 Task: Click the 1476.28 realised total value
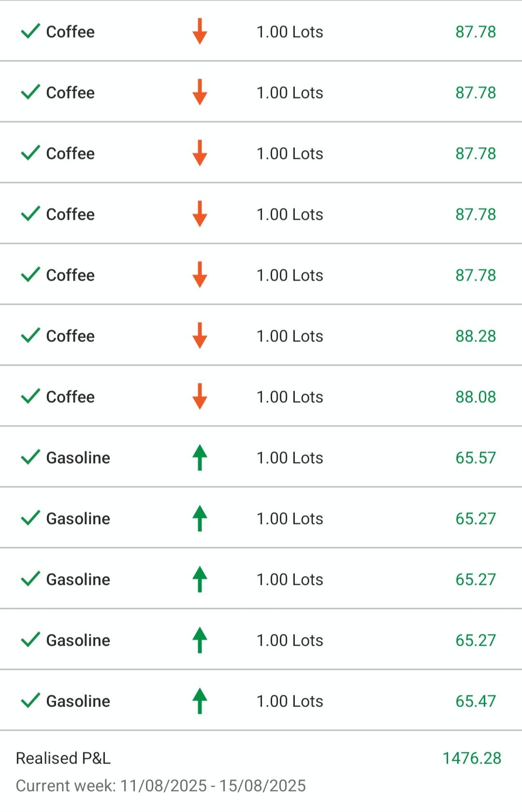pyautogui.click(x=472, y=758)
